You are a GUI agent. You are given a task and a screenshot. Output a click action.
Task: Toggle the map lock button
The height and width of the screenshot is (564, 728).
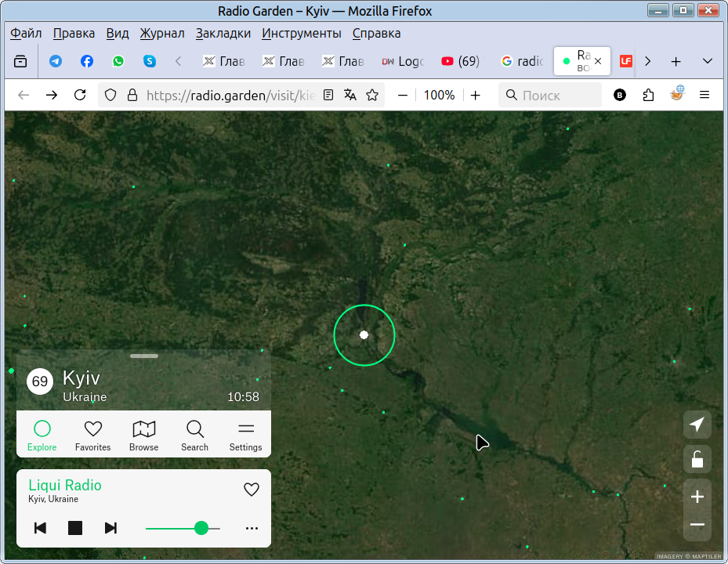[697, 459]
